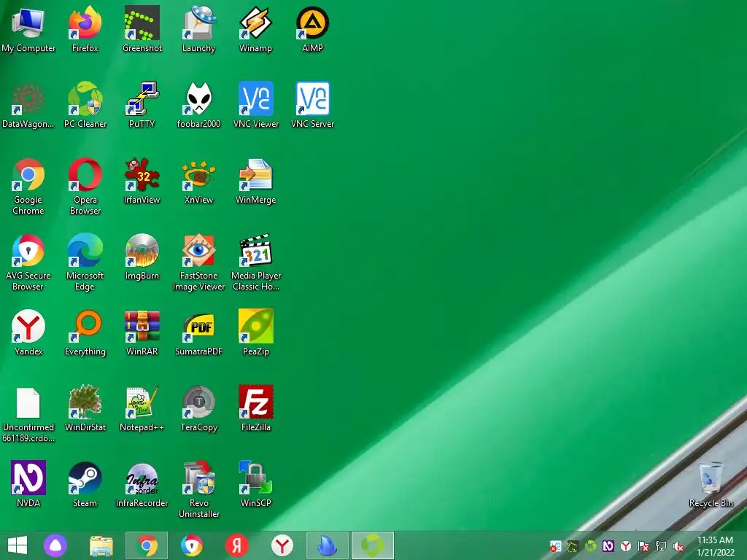The image size is (747, 560).
Task: Switch to the PC Cleaner taskbar button
Action: click(x=373, y=545)
